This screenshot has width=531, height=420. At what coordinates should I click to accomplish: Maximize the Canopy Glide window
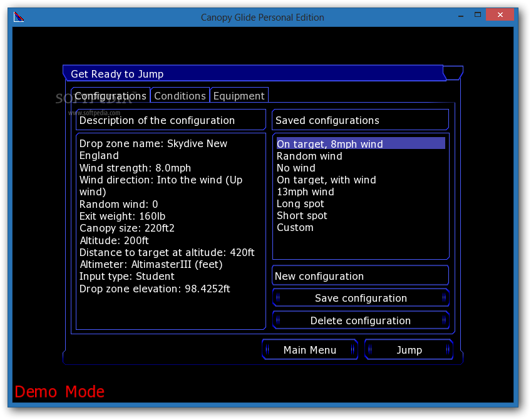[478, 15]
